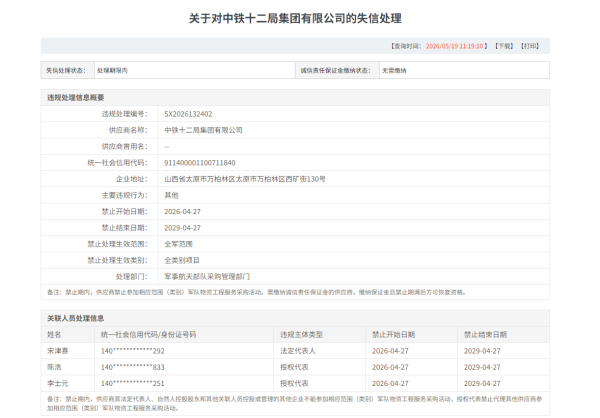Click the 姓名 column header
This screenshot has height=418, width=600.
[x=54, y=335]
